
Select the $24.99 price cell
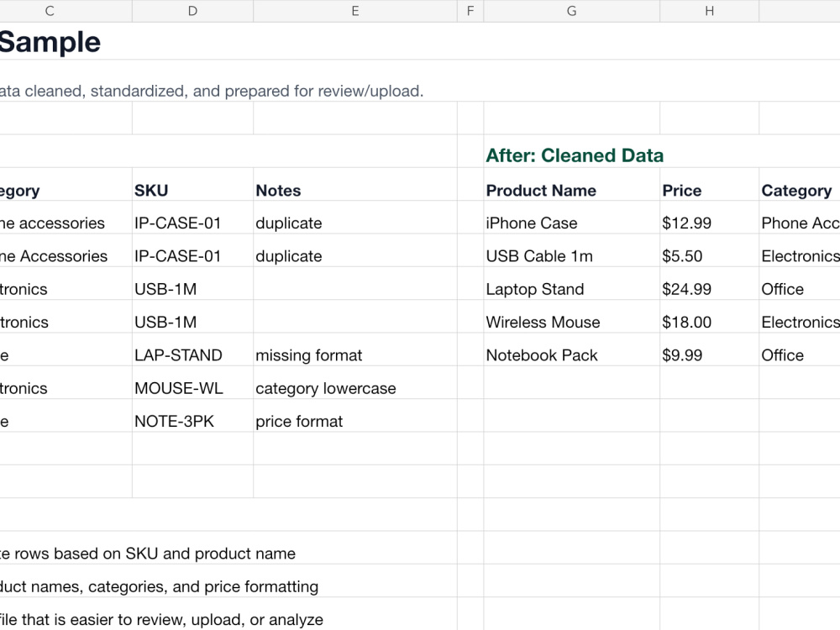pyautogui.click(x=709, y=289)
